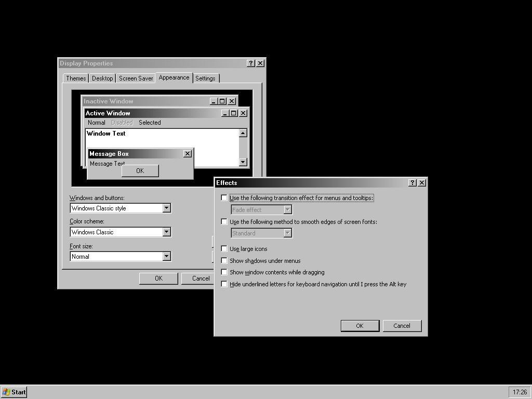Open the Fade effect dropdown

(x=288, y=210)
